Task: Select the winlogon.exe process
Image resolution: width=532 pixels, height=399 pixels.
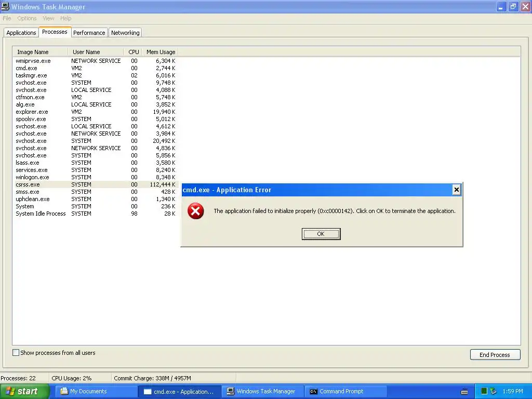Action: (x=96, y=177)
